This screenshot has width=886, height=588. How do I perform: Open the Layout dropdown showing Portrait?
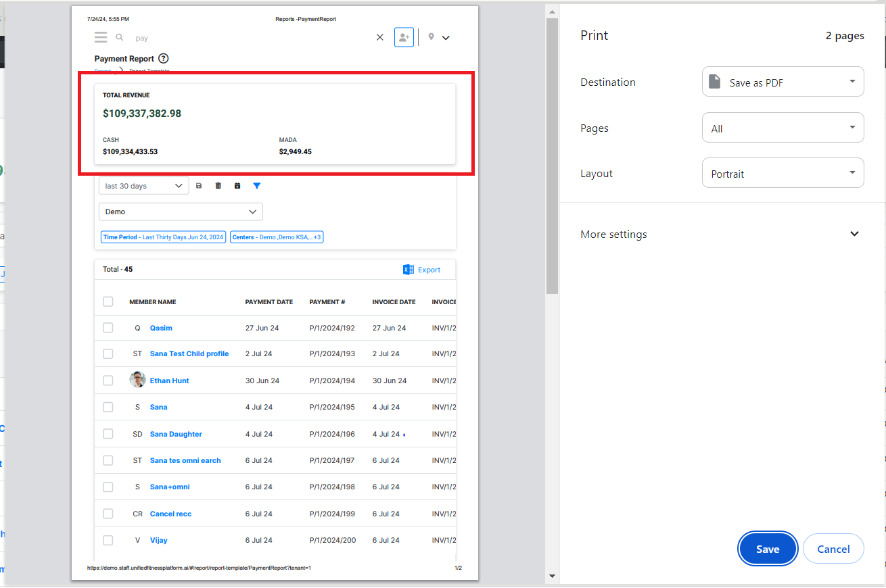pos(783,174)
